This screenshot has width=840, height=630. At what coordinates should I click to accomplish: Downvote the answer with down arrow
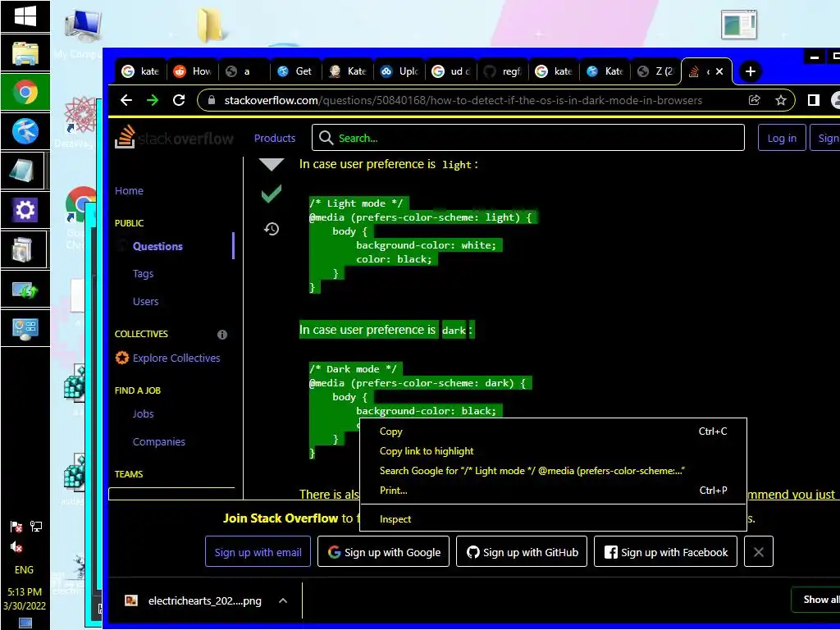click(x=272, y=165)
